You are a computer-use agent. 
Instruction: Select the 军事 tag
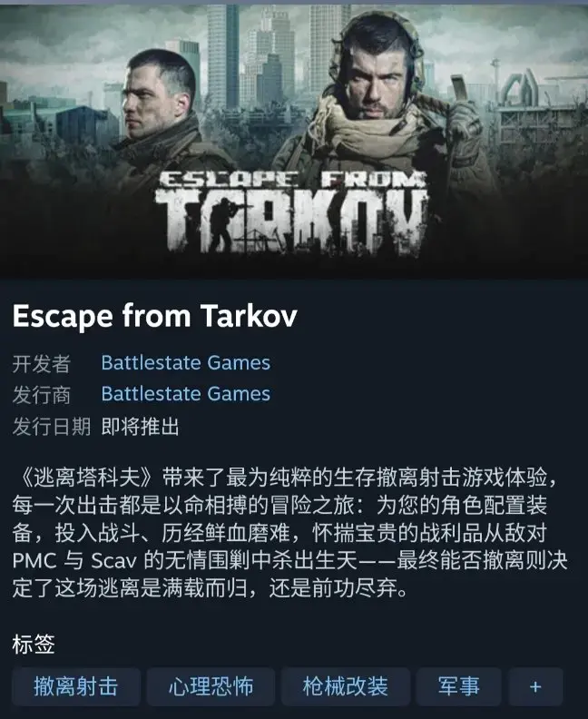tap(458, 686)
